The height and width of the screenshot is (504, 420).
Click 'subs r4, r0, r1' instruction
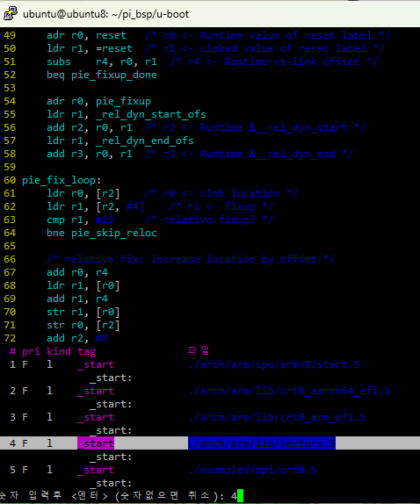point(102,61)
